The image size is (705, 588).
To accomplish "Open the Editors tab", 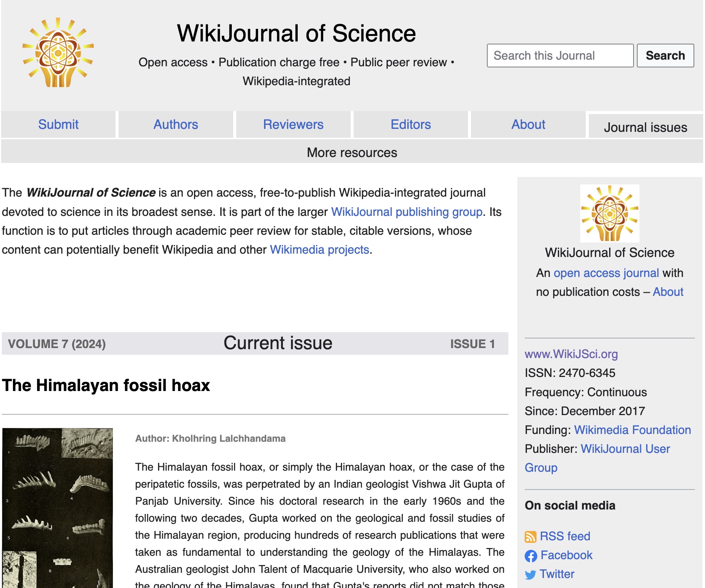I will click(x=411, y=124).
